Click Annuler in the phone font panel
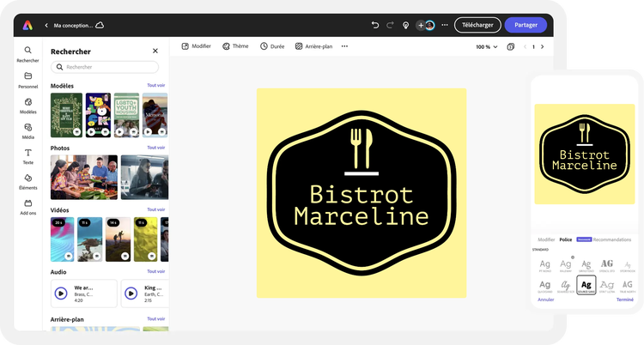 click(x=546, y=300)
